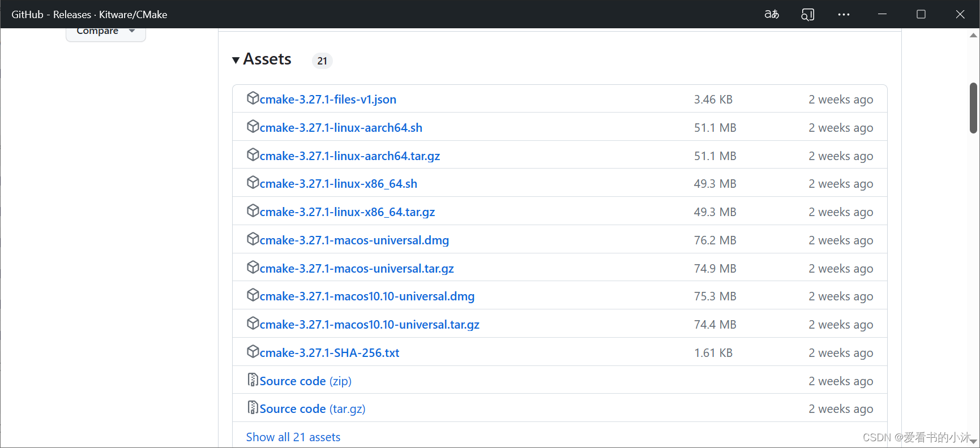The image size is (980, 448).
Task: Click package icon beside cmake-3.27.1-linux-aarch64.tar.gz
Action: tap(253, 154)
